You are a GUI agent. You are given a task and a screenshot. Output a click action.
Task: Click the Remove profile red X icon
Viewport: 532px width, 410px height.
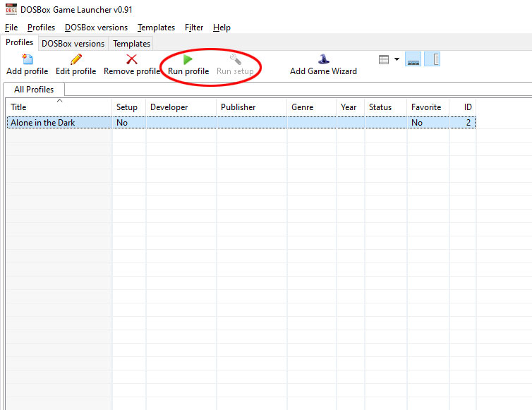tap(132, 59)
